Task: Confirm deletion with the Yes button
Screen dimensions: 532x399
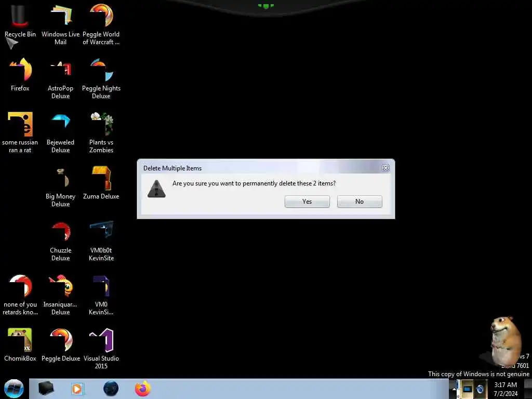Action: point(307,202)
